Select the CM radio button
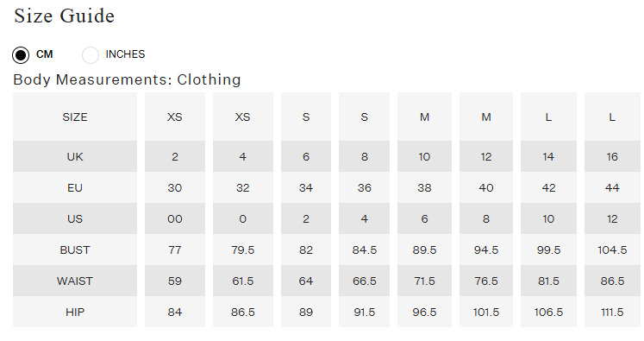The width and height of the screenshot is (644, 341). [21, 54]
